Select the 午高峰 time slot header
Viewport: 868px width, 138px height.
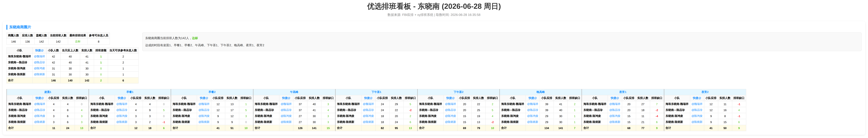tap(294, 92)
